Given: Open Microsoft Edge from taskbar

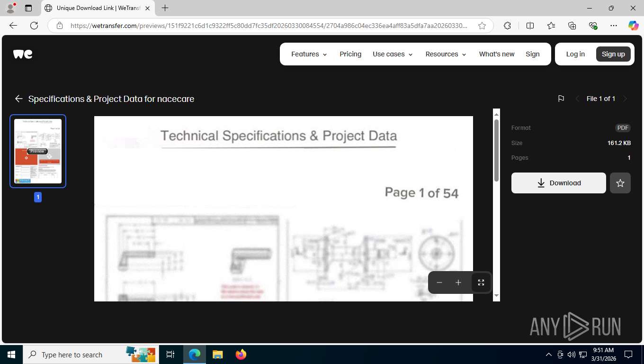Looking at the screenshot, I should click(195, 355).
